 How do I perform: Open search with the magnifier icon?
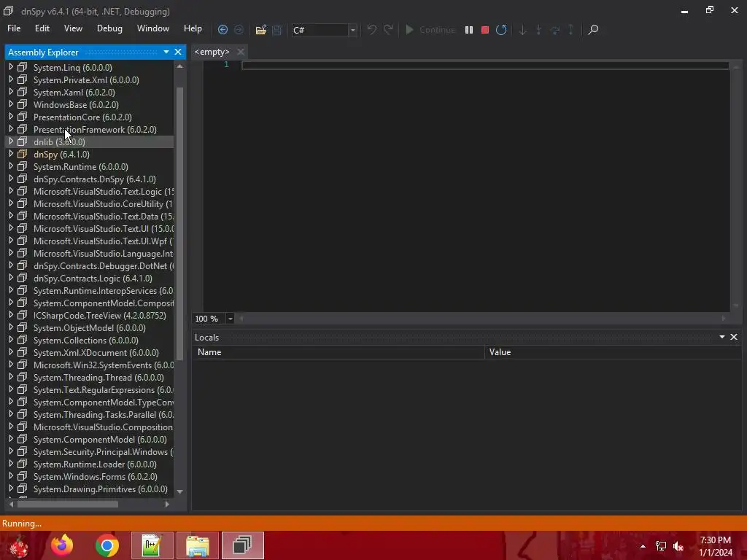(593, 29)
